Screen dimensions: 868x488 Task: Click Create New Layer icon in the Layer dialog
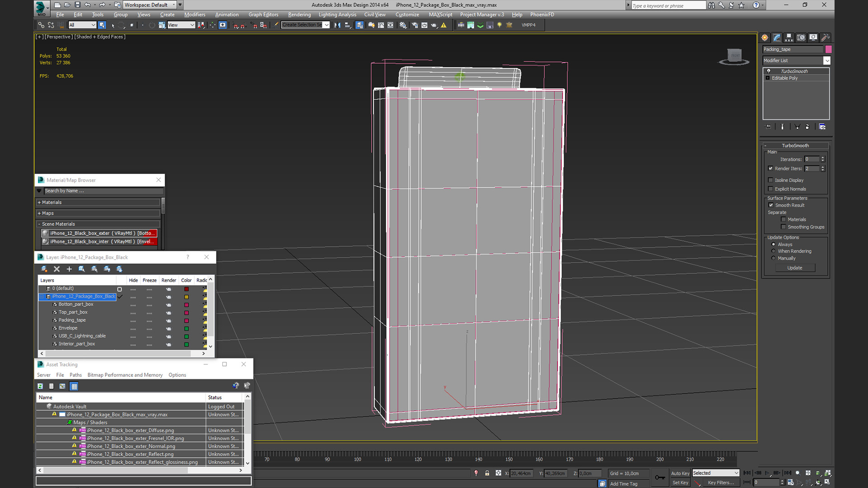[x=44, y=269]
